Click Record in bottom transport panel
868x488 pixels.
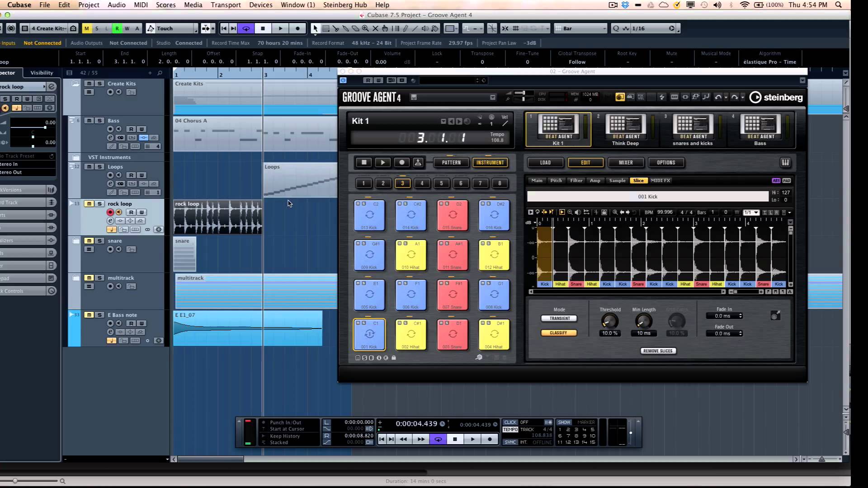[490, 439]
